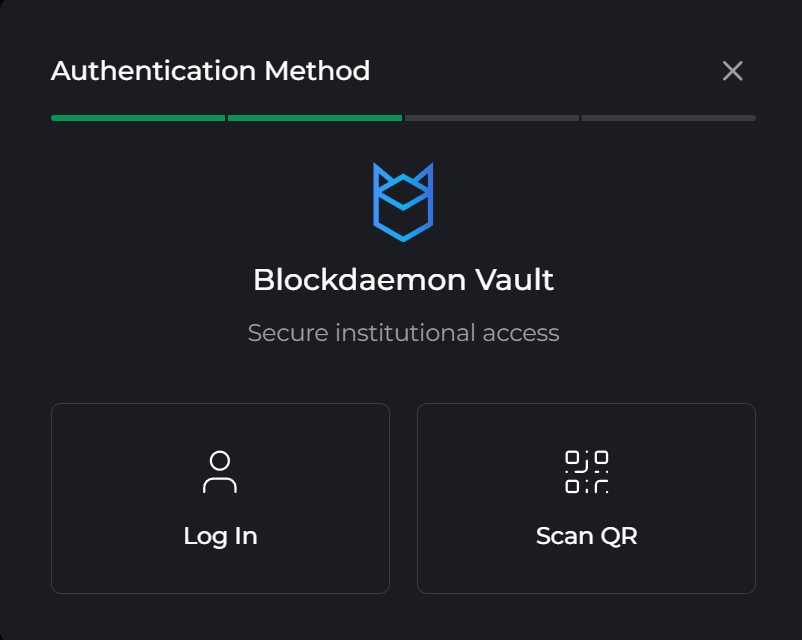Viewport: 802px width, 640px height.
Task: Click the Log In text label
Action: [x=220, y=536]
